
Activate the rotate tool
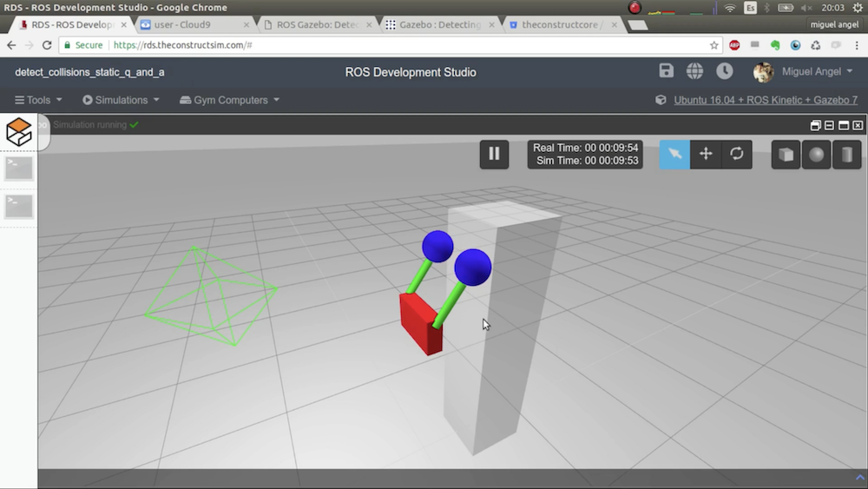pos(737,154)
